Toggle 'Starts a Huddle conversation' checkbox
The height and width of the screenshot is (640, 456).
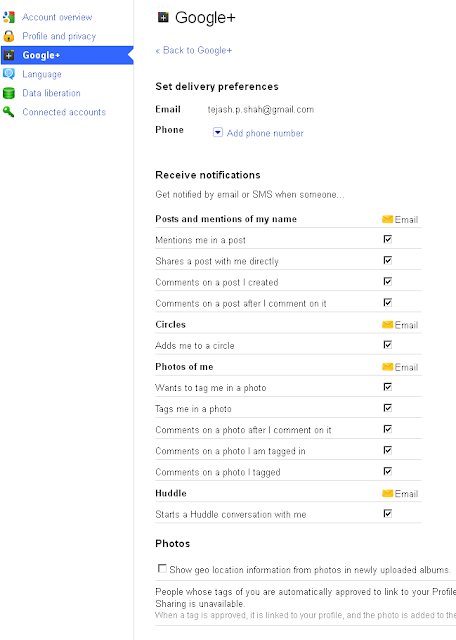tap(388, 513)
